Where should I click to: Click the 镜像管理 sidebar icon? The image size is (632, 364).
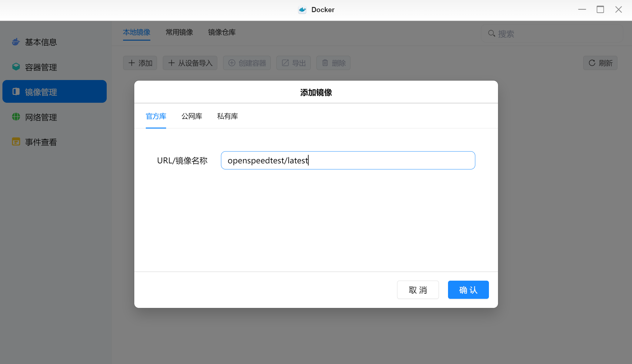[x=16, y=92]
